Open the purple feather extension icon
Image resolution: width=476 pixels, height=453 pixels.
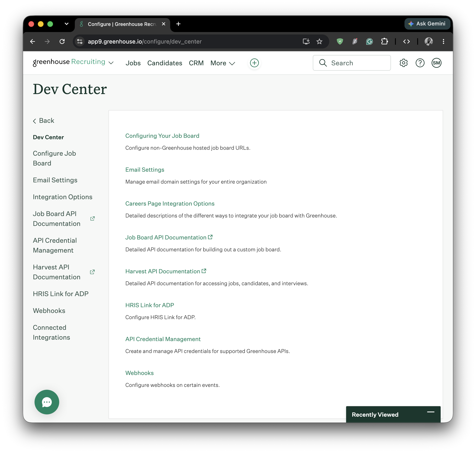tap(355, 41)
